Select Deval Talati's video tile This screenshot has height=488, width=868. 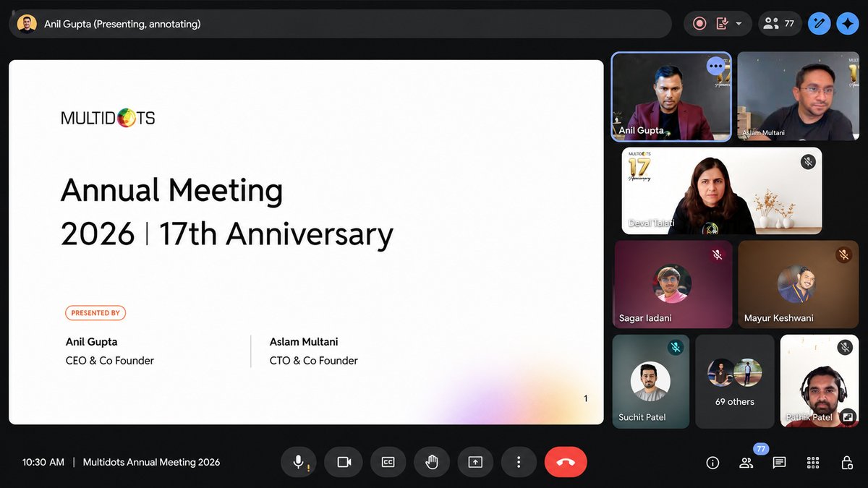click(722, 191)
